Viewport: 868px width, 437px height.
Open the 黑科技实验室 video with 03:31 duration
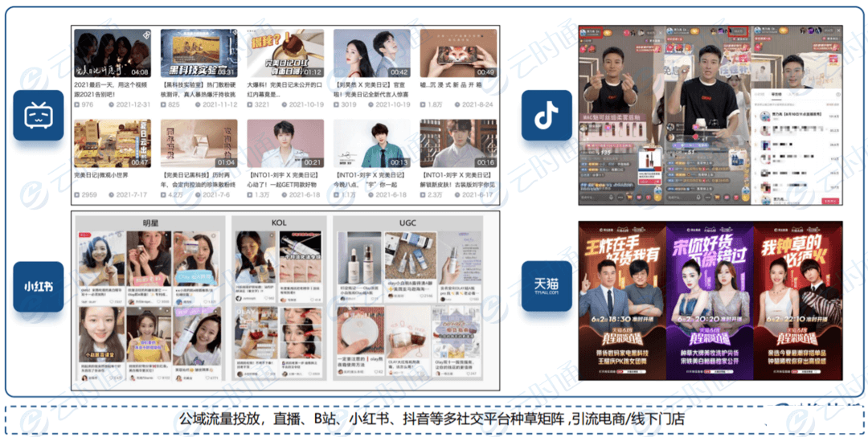(198, 54)
